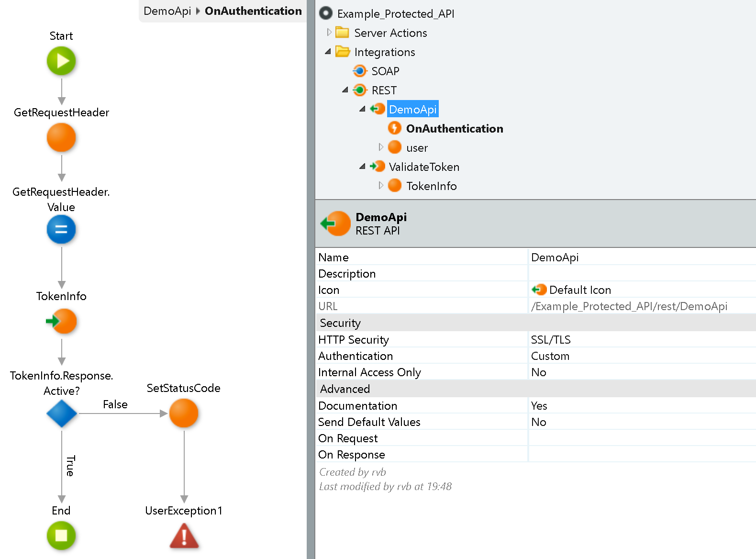Change the Internal Access Only No value
Screen dimensions: 756x559
point(642,372)
